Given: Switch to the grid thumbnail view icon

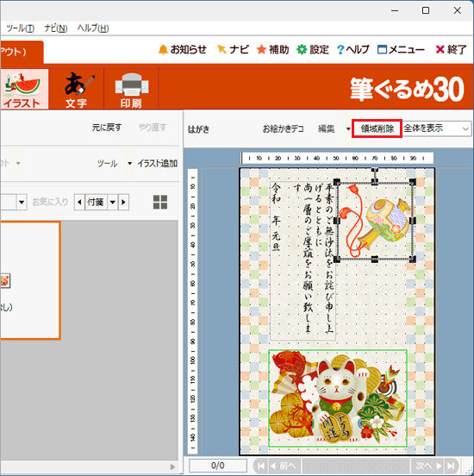Looking at the screenshot, I should pyautogui.click(x=160, y=202).
